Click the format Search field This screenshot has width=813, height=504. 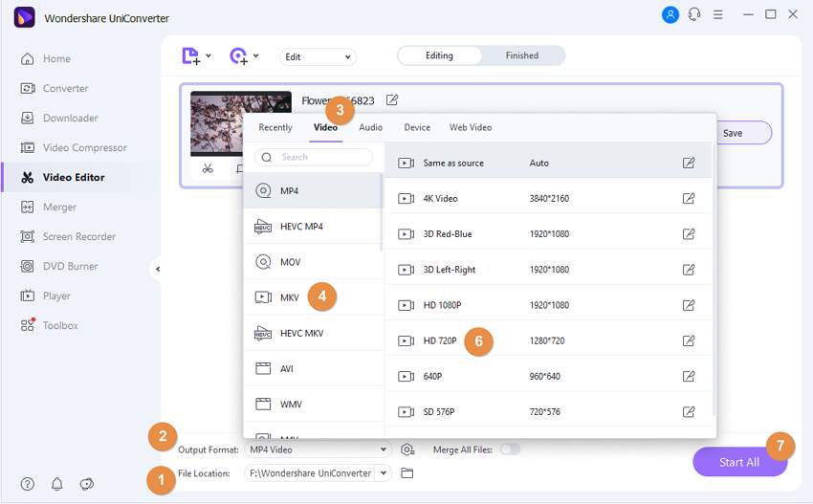pos(314,157)
